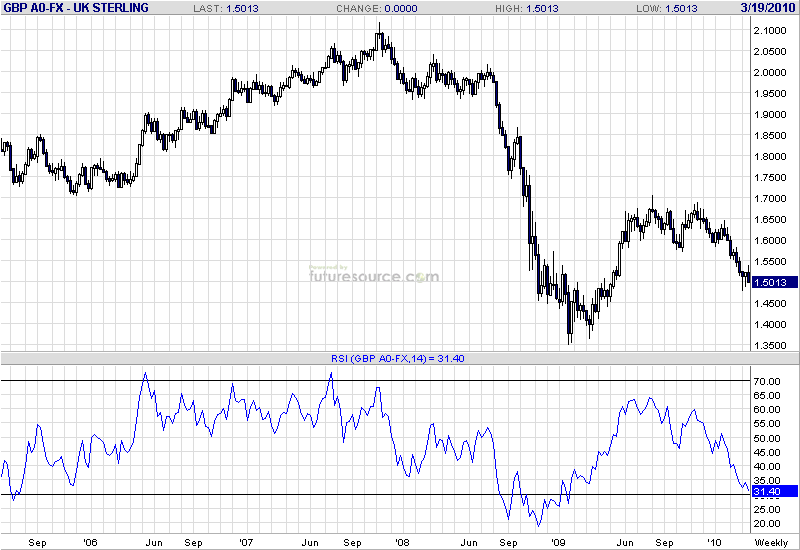
Task: Click the '06 year label on time axis
Action: pyautogui.click(x=90, y=542)
